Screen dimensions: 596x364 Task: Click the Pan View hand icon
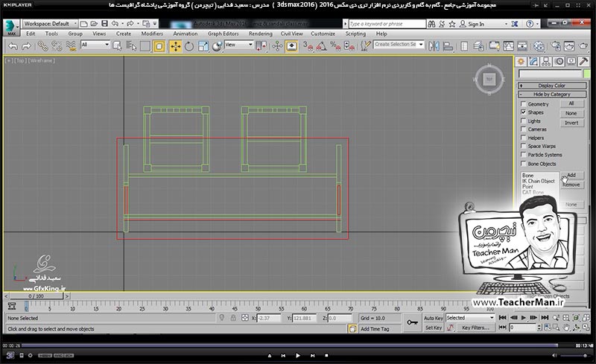point(566,327)
